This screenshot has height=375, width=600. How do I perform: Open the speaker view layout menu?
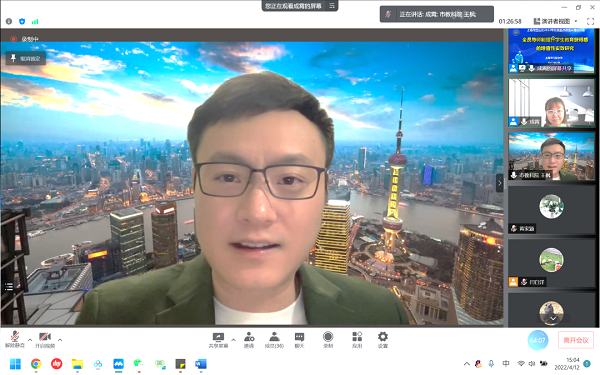click(556, 21)
